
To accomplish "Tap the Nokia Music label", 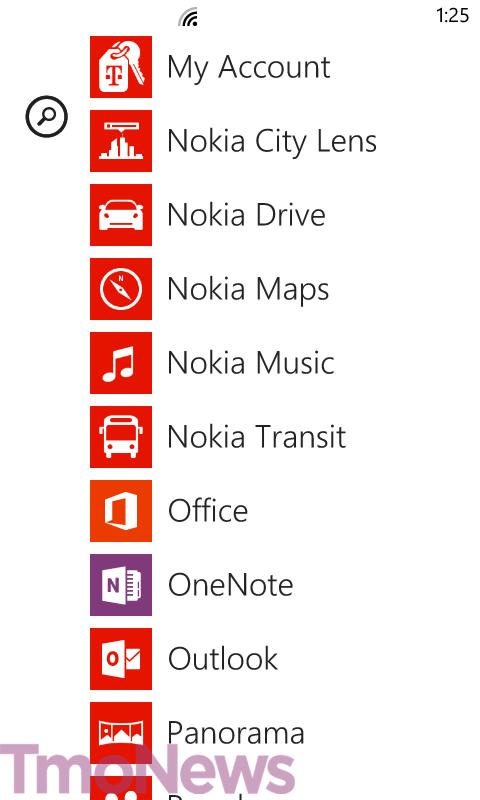I will pyautogui.click(x=251, y=363).
